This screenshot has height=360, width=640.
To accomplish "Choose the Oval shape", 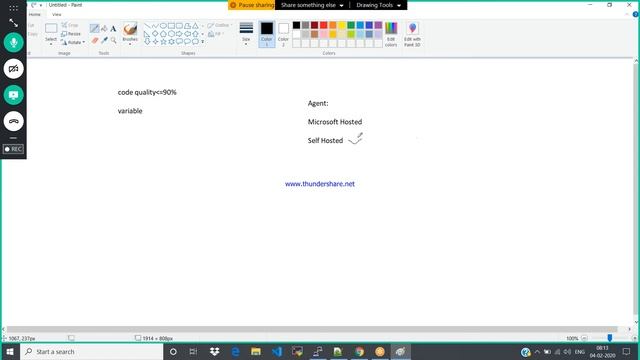I will point(163,26).
